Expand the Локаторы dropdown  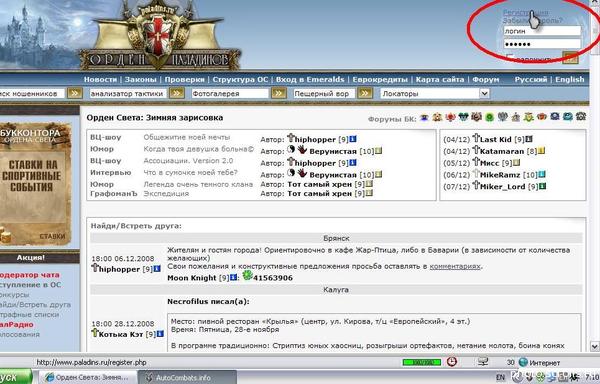tap(484, 93)
